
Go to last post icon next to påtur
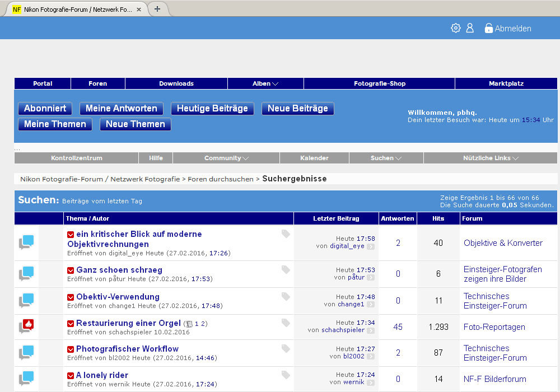click(371, 277)
